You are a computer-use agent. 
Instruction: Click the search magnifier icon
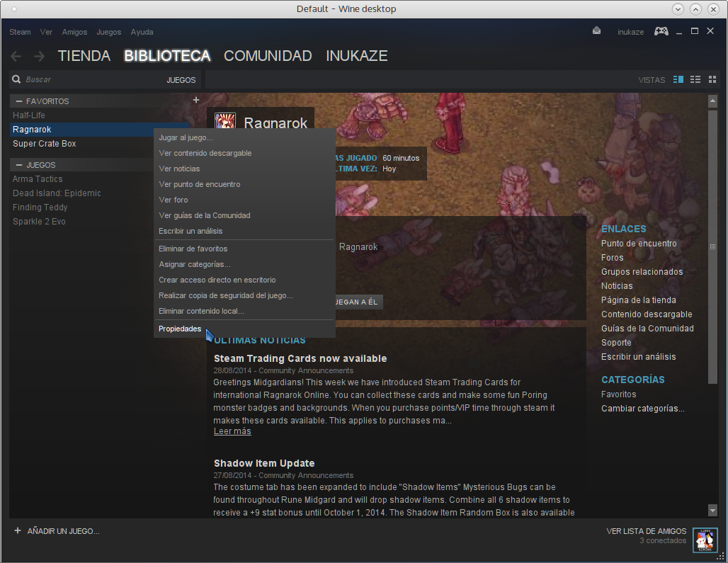pos(16,79)
